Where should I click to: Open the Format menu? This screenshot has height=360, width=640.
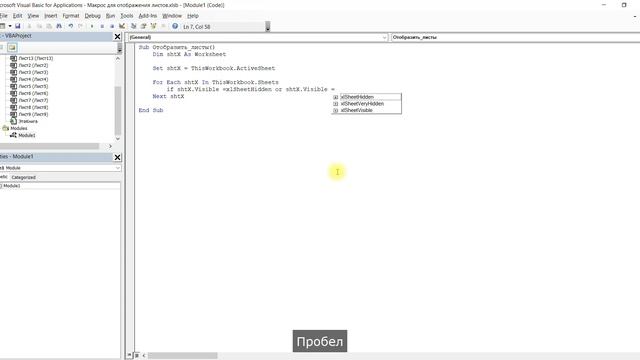coord(71,16)
